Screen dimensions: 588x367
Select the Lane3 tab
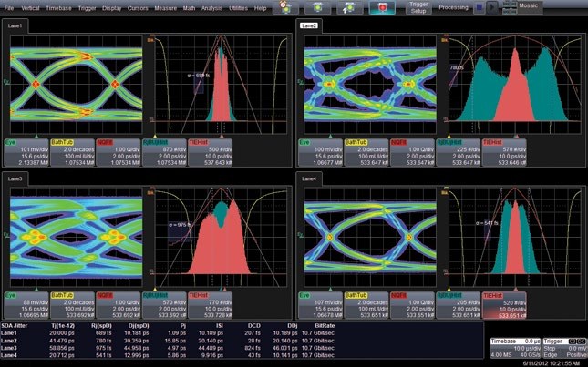point(15,179)
